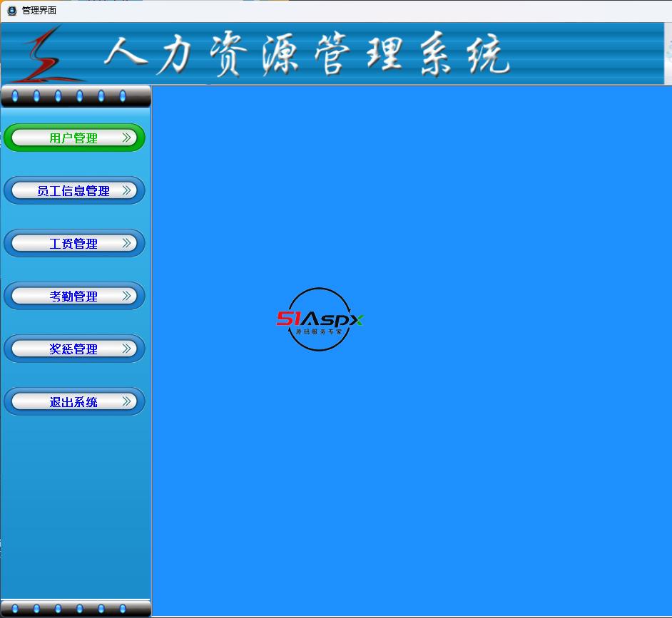Expand chevron arrow on 考勤管理
Image resolution: width=672 pixels, height=618 pixels.
pyautogui.click(x=126, y=296)
